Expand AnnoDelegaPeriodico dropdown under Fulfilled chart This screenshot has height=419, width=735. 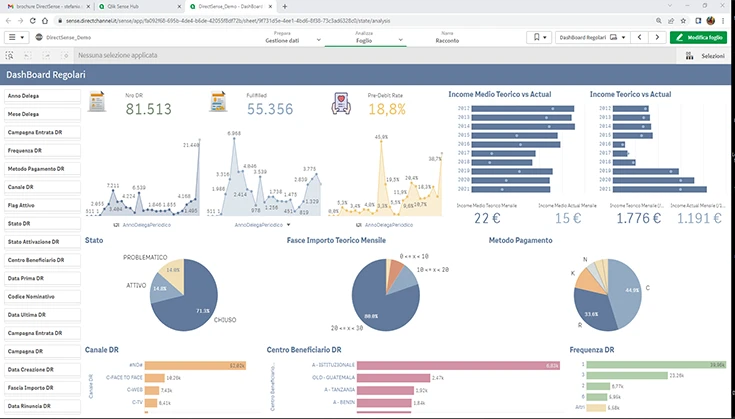[288, 225]
